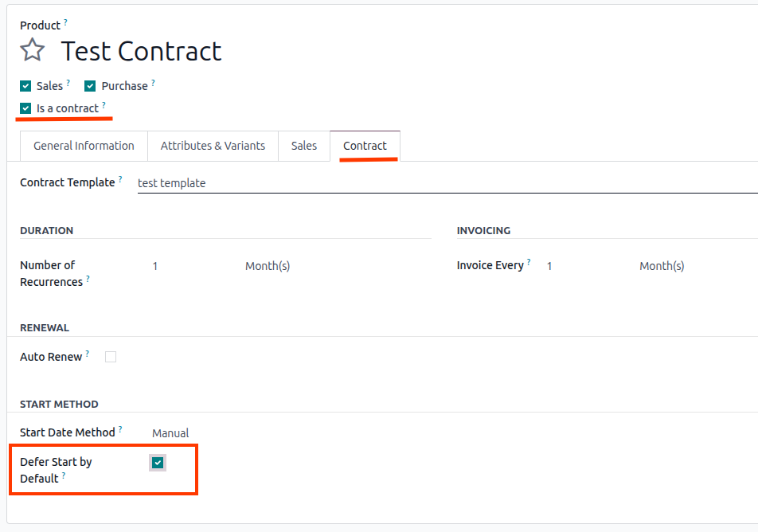Uncheck the Sales checkbox

[25, 86]
